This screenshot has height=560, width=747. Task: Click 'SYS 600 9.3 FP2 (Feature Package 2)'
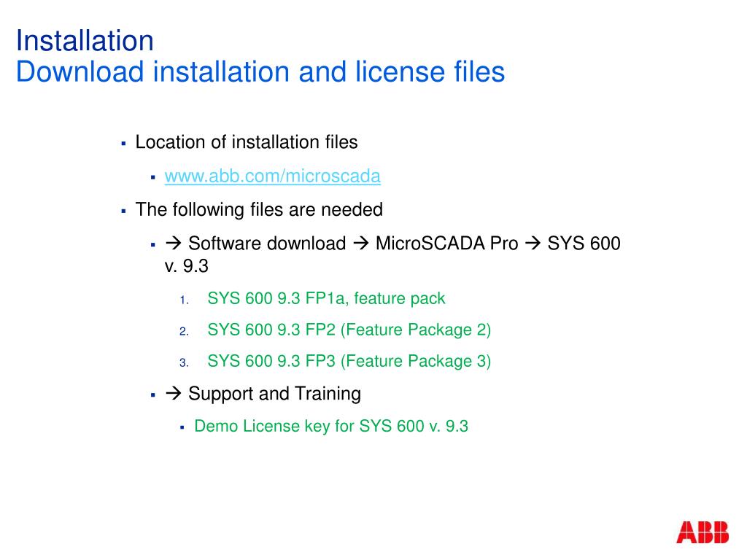[349, 330]
